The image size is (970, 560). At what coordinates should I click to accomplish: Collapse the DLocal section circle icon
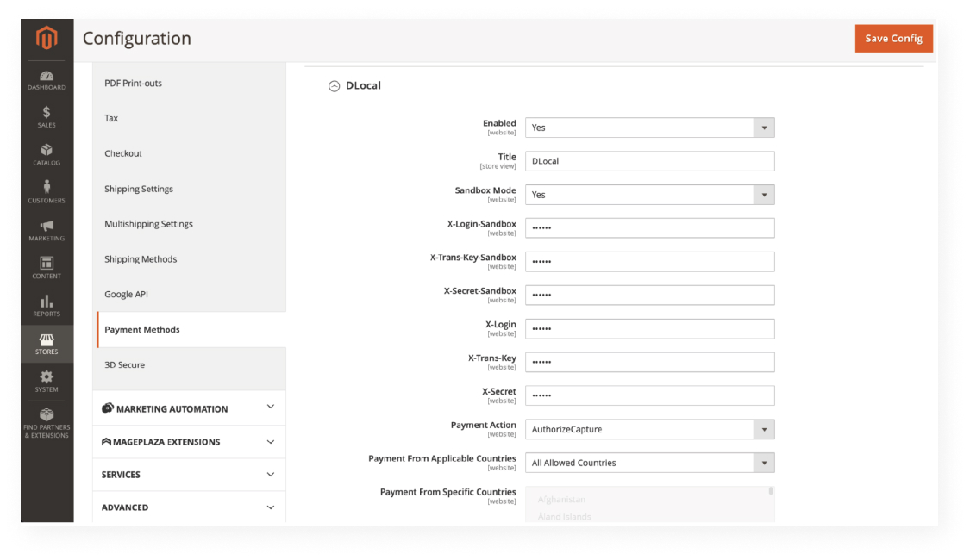point(334,86)
